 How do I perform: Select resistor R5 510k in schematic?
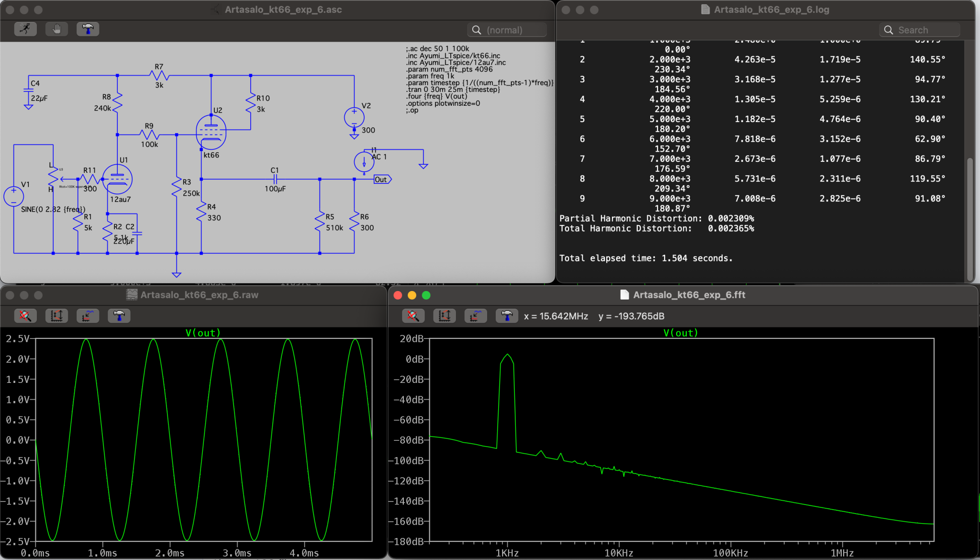point(320,222)
